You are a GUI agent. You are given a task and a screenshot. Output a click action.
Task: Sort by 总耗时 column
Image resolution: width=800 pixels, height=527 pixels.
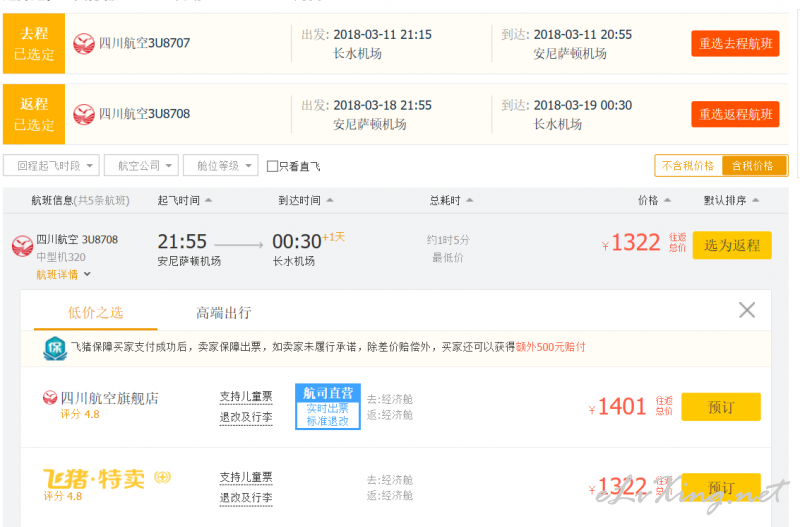[x=451, y=200]
